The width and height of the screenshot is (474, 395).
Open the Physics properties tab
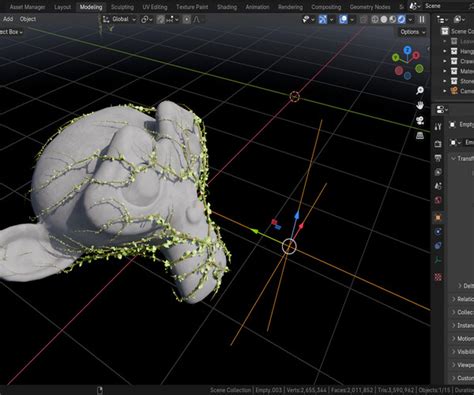tap(438, 232)
